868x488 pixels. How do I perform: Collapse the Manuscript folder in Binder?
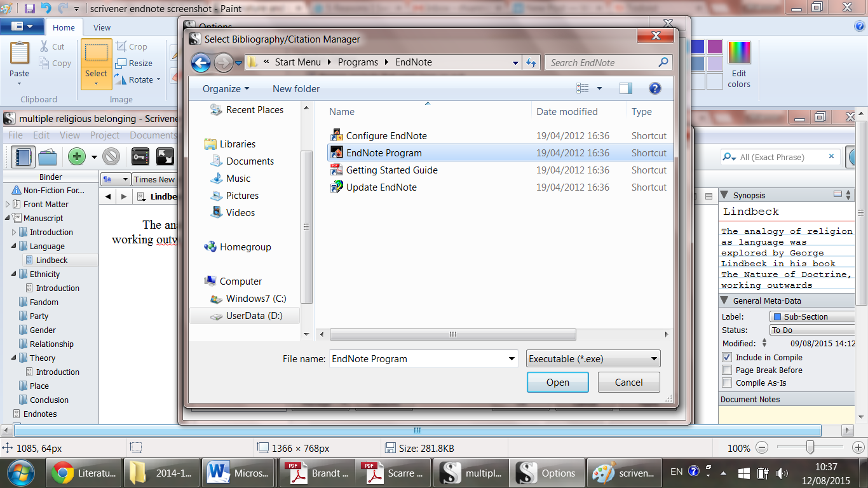pos(8,218)
